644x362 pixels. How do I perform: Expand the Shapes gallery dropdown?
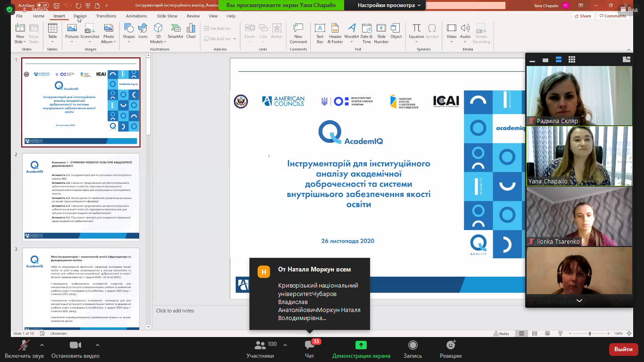tap(129, 42)
